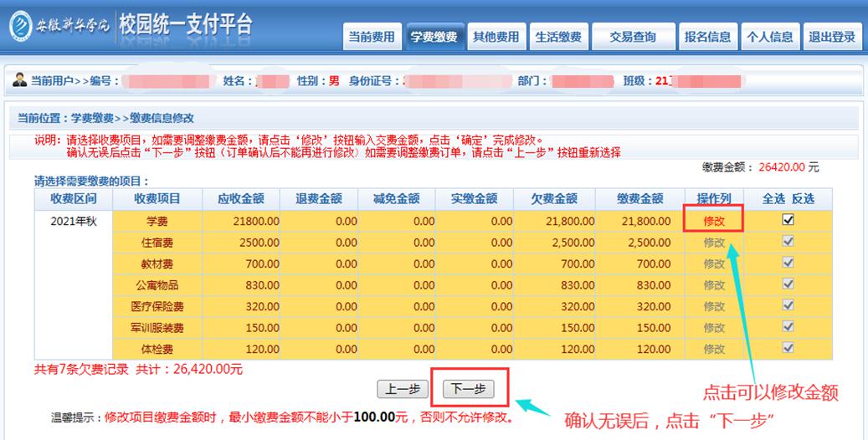Click 修改 link for 学费 row
868x440 pixels.
[x=714, y=222]
